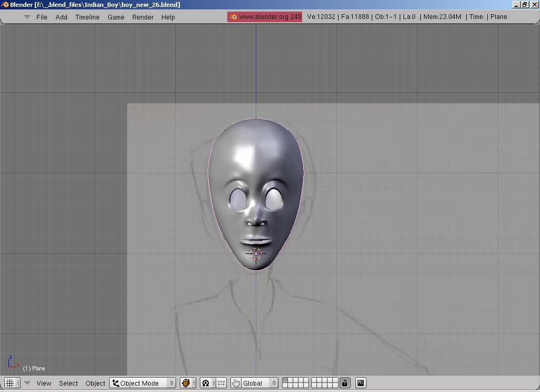Open the Object Mode dropdown
The height and width of the screenshot is (392, 540).
coord(142,383)
